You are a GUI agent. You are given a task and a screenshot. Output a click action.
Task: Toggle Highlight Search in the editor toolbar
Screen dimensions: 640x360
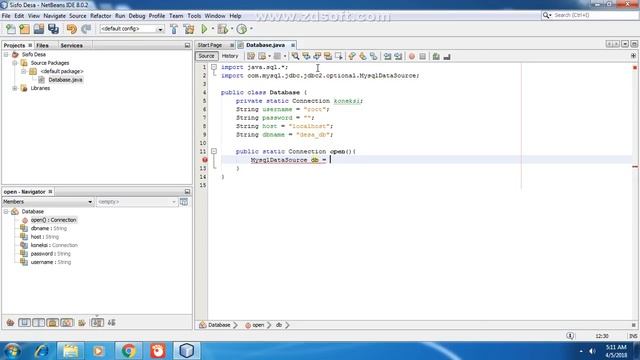pos(328,56)
